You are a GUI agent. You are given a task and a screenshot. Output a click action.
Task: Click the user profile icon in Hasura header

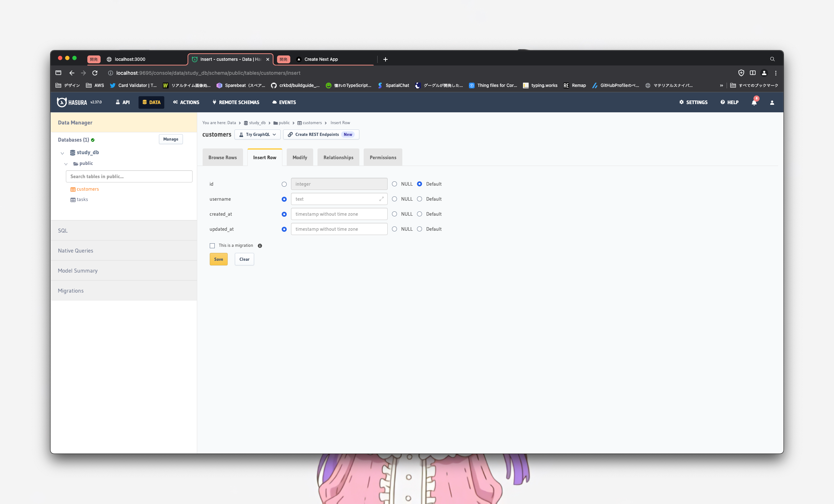point(772,102)
